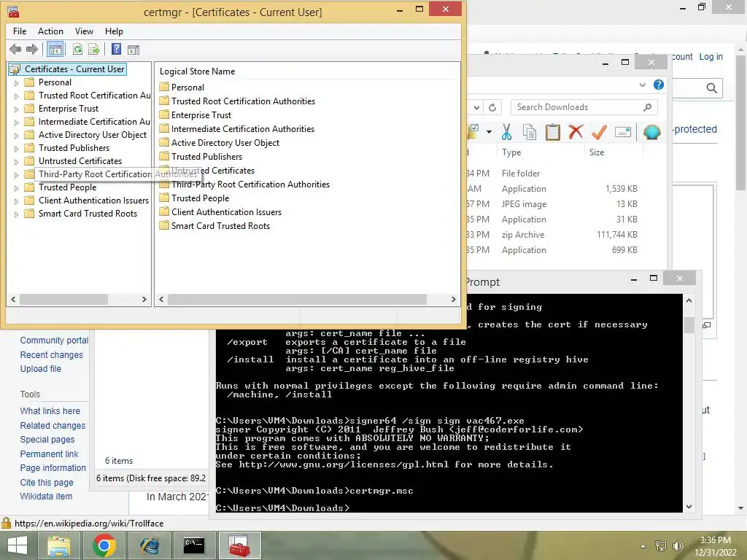
Task: Expand Intermediate Certification Authorities tree node
Action: (16, 122)
